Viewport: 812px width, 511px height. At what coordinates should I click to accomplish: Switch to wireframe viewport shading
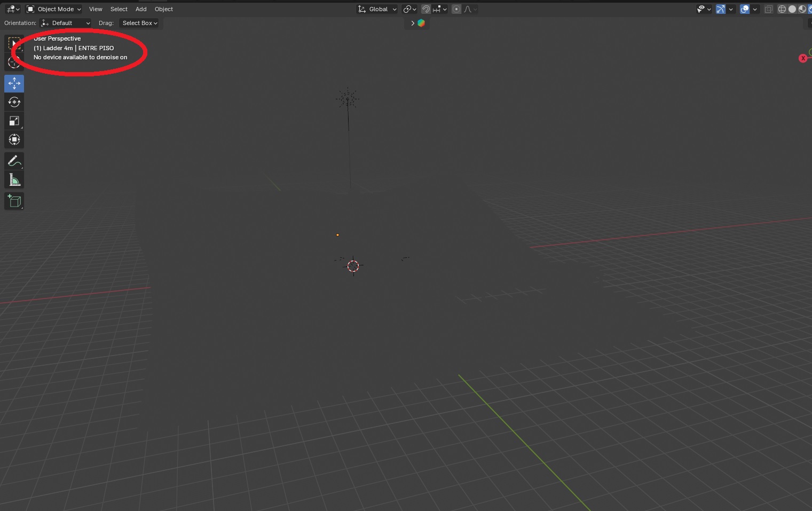tap(782, 9)
